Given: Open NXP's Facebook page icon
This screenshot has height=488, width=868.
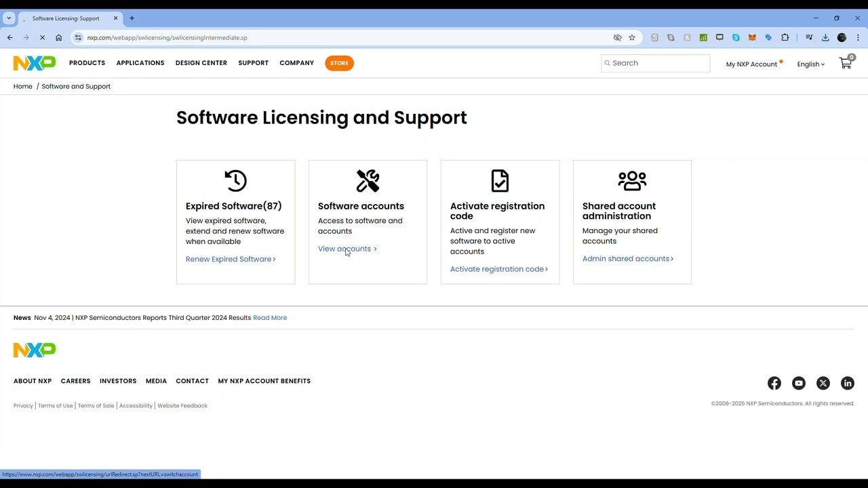Looking at the screenshot, I should point(774,384).
